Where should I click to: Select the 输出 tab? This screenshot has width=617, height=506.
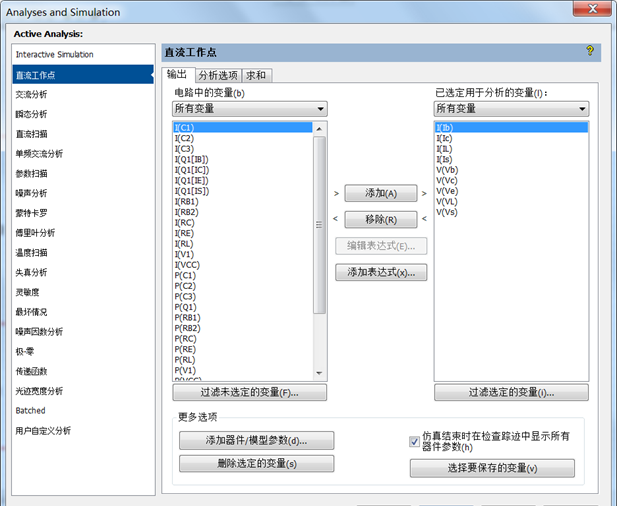click(176, 75)
